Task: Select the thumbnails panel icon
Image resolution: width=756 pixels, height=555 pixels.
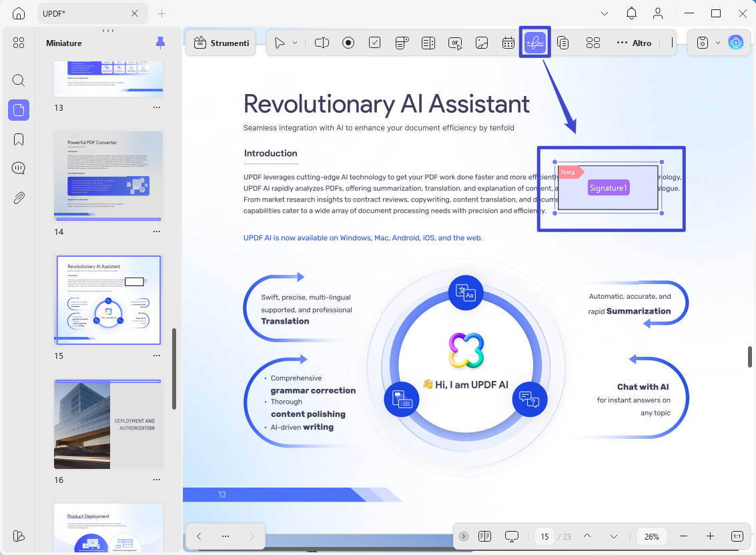Action: tap(18, 110)
